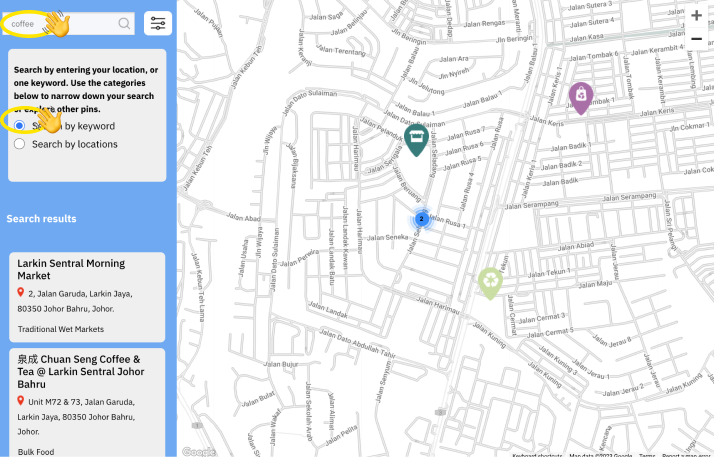Open the filter sliders button
Viewport: 714px width, 457px height.
[158, 23]
